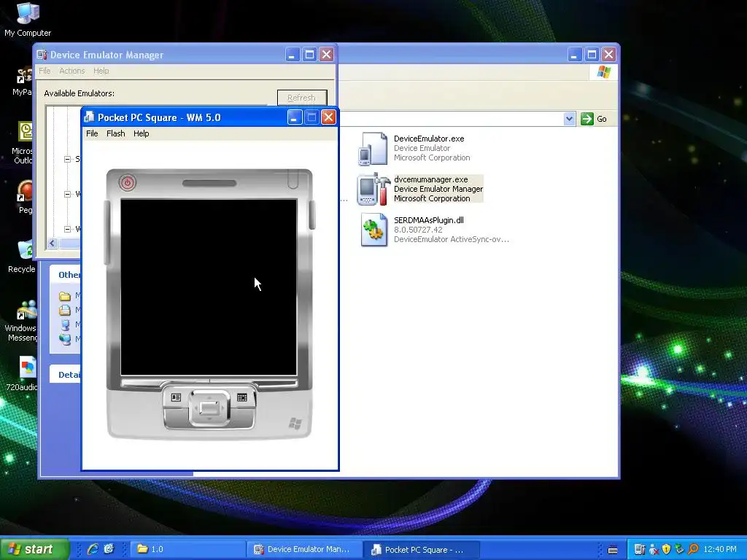The width and height of the screenshot is (747, 560).
Task: Click the Windows flag logo in Explorer window
Action: pyautogui.click(x=603, y=72)
